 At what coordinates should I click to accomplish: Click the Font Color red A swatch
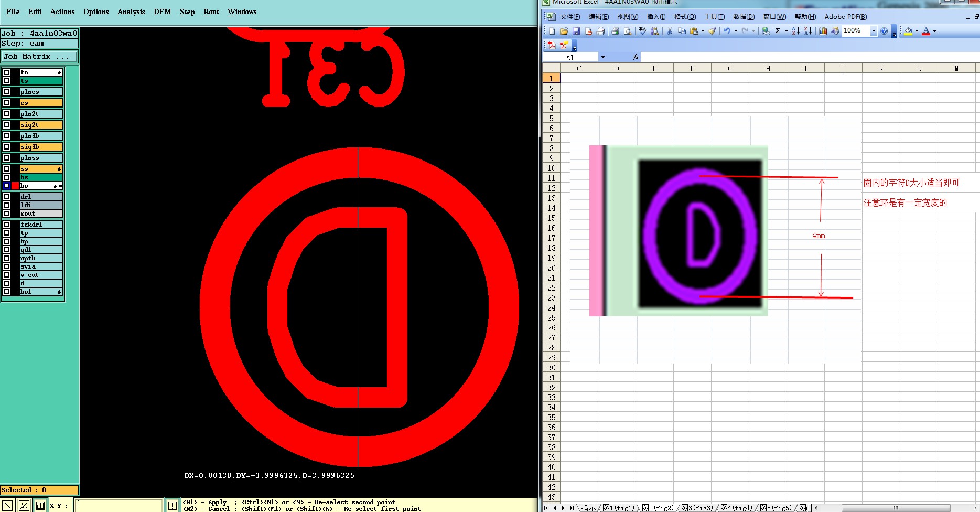[x=926, y=31]
